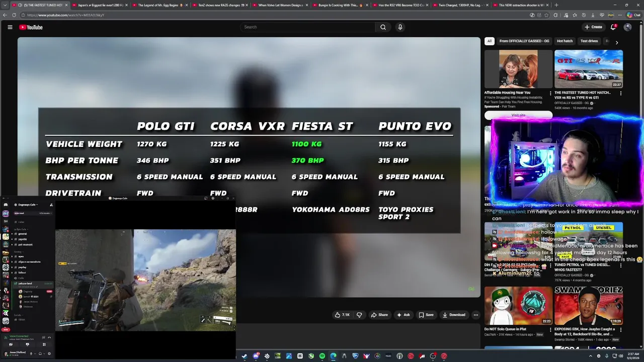
Task: Switch to the Japan's Biggest lie browser tab
Action: (99, 5)
